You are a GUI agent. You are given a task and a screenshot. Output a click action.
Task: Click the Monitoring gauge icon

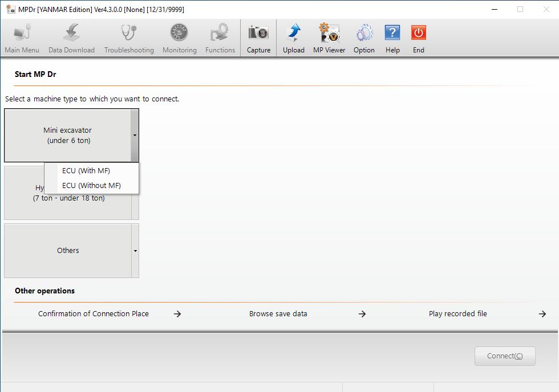pyautogui.click(x=179, y=35)
